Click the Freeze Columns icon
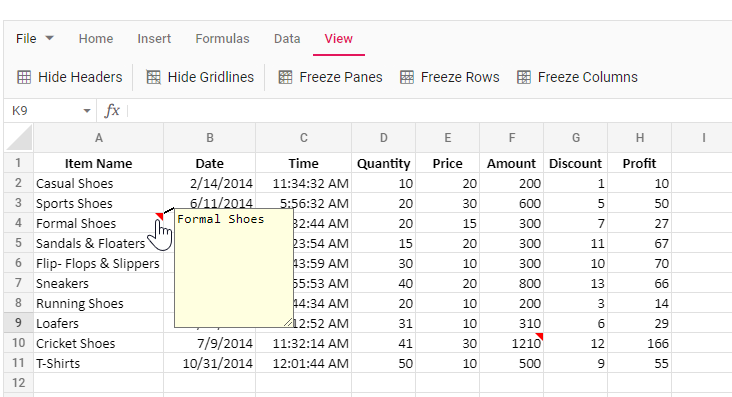The width and height of the screenshot is (732, 397). tap(524, 77)
